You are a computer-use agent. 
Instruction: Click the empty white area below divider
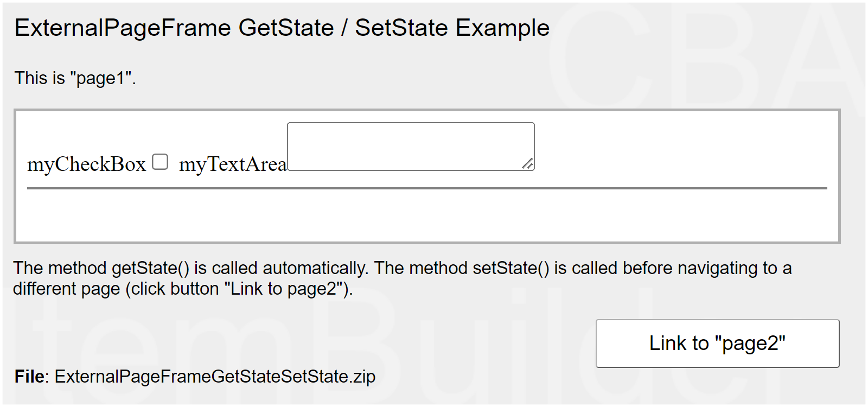pos(427,216)
